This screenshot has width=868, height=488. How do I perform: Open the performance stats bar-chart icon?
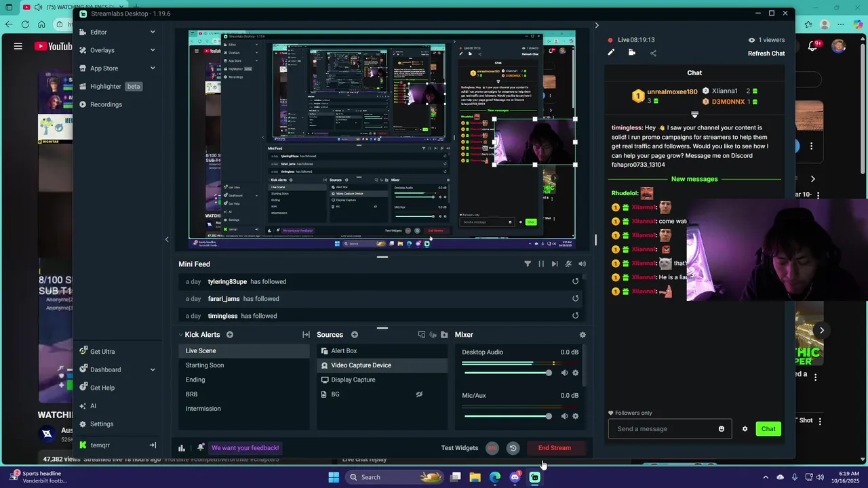tap(182, 448)
